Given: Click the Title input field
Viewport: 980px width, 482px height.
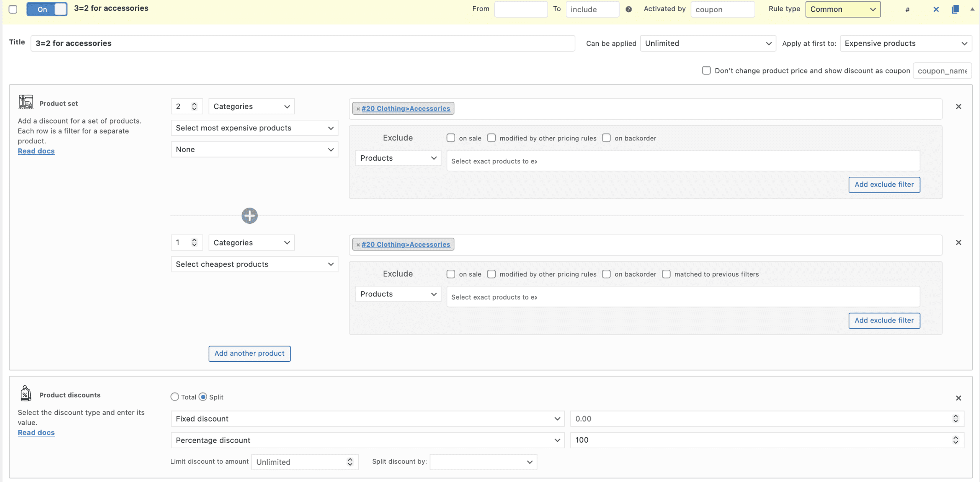Looking at the screenshot, I should tap(302, 43).
